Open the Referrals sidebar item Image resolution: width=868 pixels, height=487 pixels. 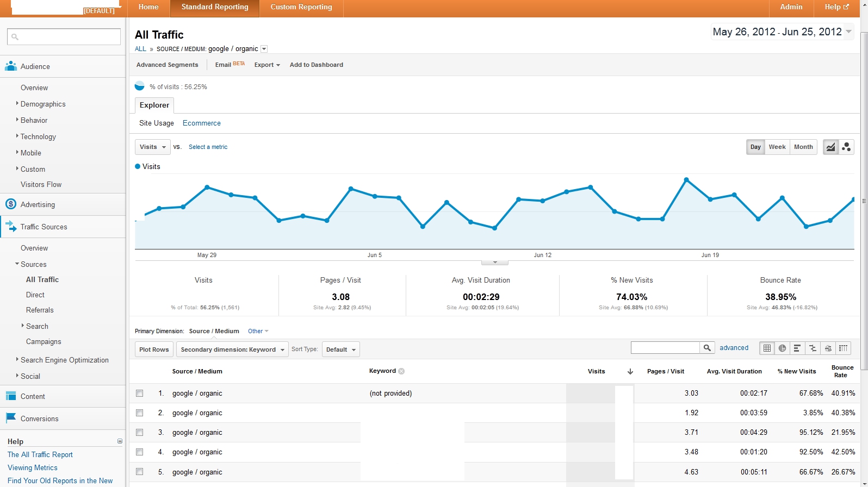click(x=40, y=310)
